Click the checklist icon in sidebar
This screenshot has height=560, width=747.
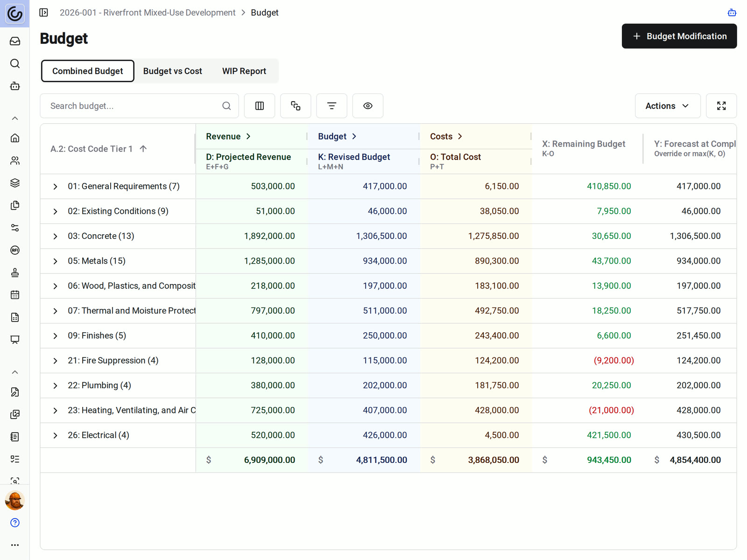[x=15, y=459]
